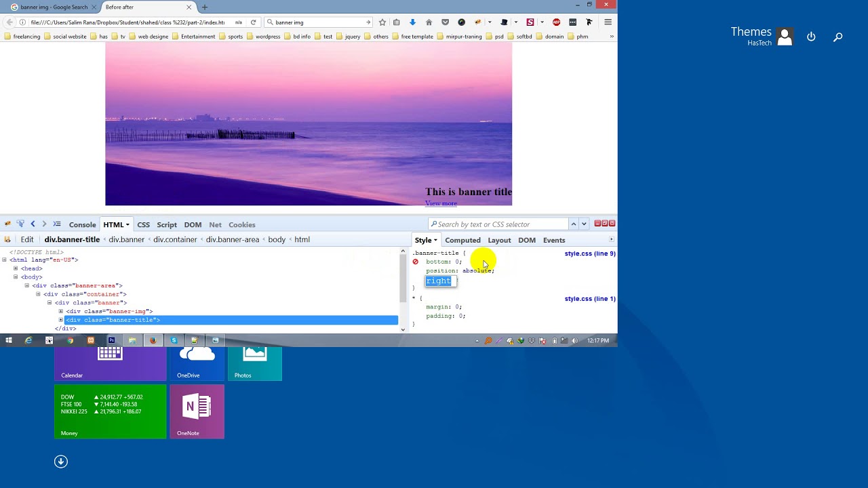Expand the div class="banner-title" node
Image resolution: width=868 pixels, height=488 pixels.
(61, 320)
